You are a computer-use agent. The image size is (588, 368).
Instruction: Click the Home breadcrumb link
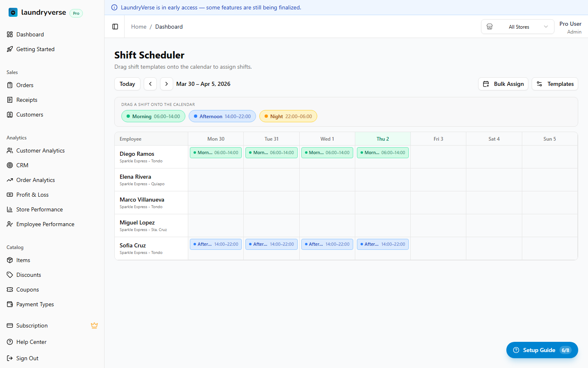pyautogui.click(x=138, y=27)
